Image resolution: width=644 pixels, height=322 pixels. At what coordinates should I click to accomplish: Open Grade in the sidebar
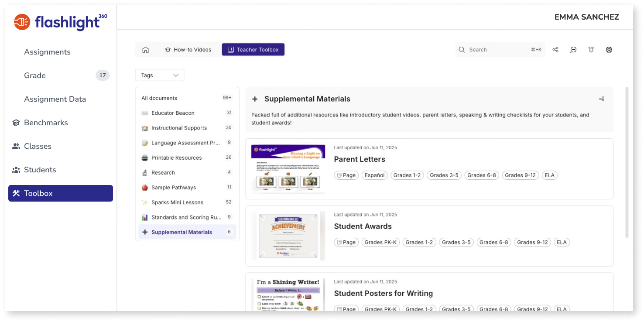pos(35,75)
